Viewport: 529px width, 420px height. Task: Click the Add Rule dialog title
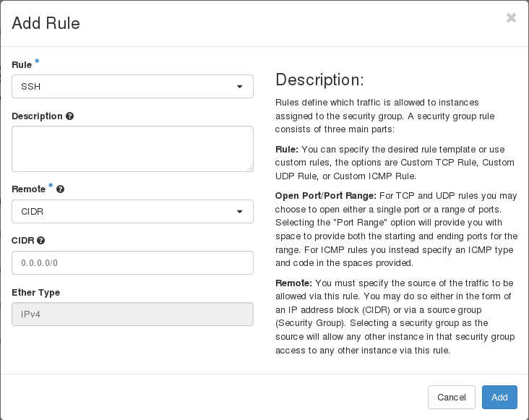tap(46, 23)
